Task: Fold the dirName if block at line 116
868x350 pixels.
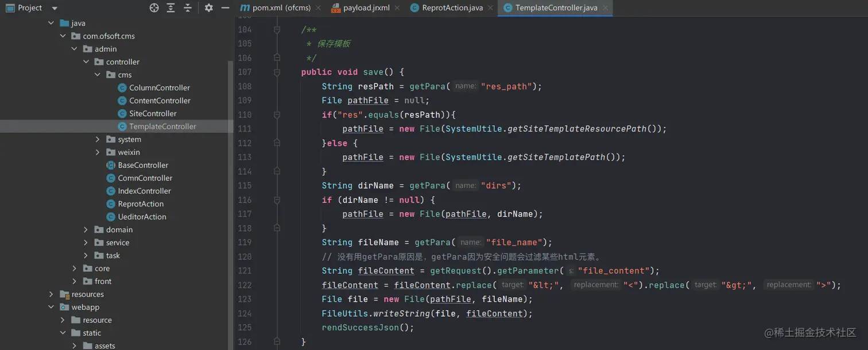Action: 277,199
